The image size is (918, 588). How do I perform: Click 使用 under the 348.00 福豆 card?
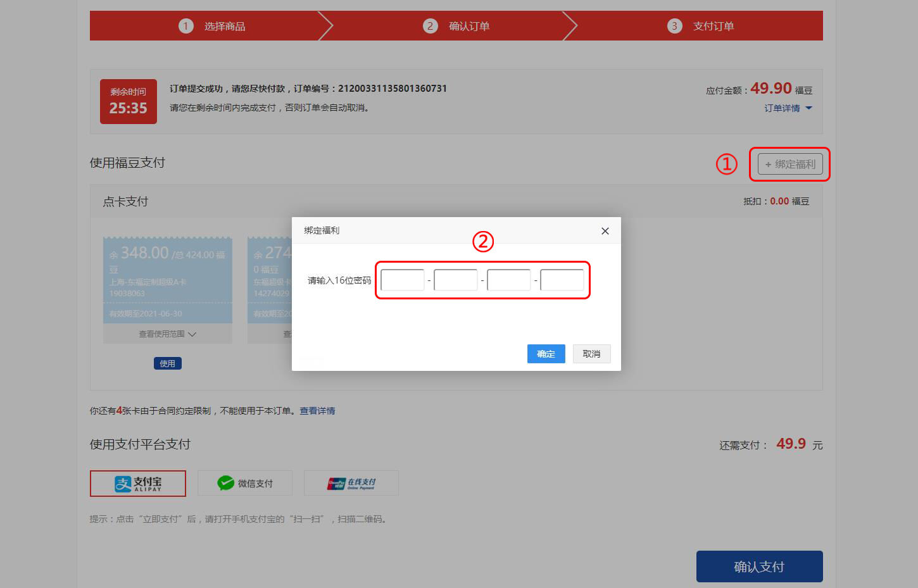click(x=167, y=363)
